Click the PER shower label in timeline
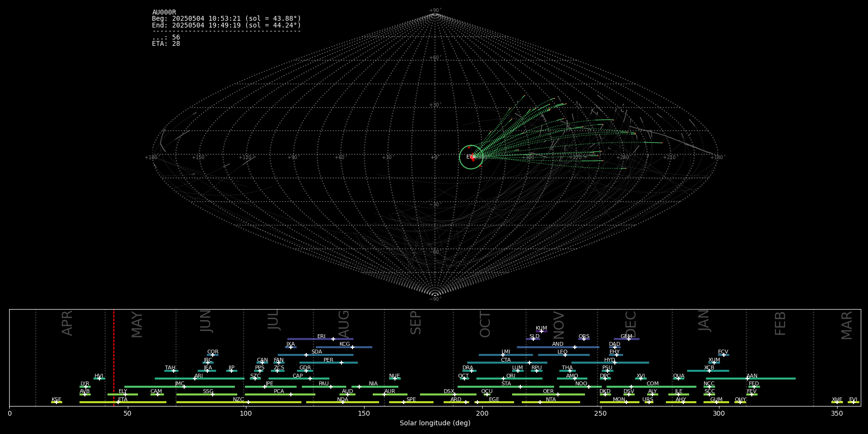 (328, 360)
